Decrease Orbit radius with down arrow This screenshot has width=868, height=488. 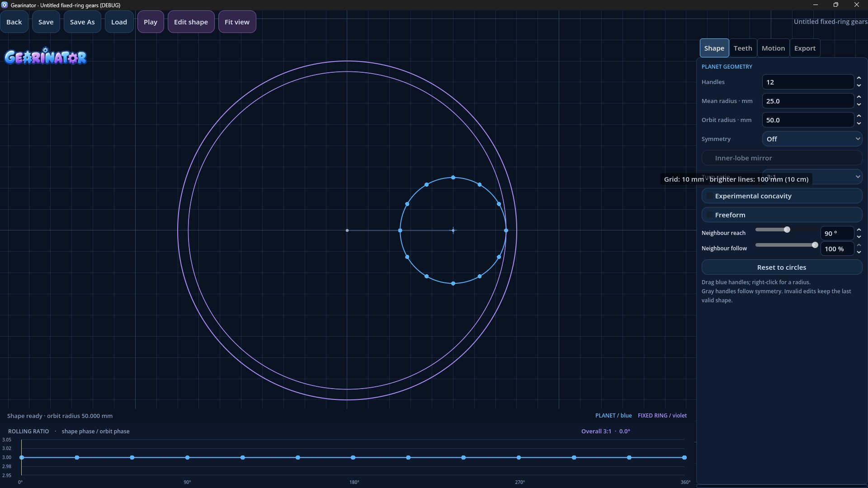[x=859, y=124]
